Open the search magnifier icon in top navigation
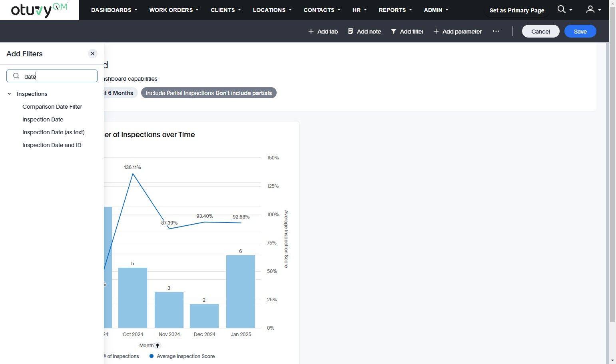The image size is (616, 364). [x=561, y=9]
